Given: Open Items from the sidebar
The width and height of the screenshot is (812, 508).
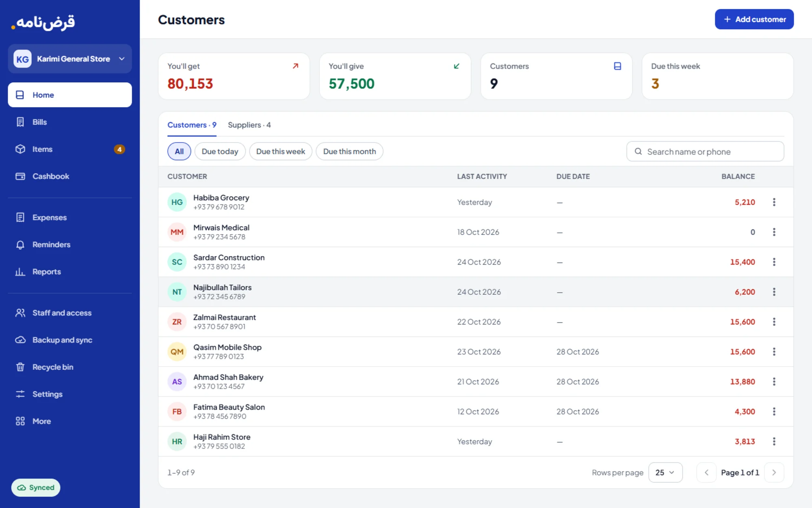Looking at the screenshot, I should (x=70, y=149).
